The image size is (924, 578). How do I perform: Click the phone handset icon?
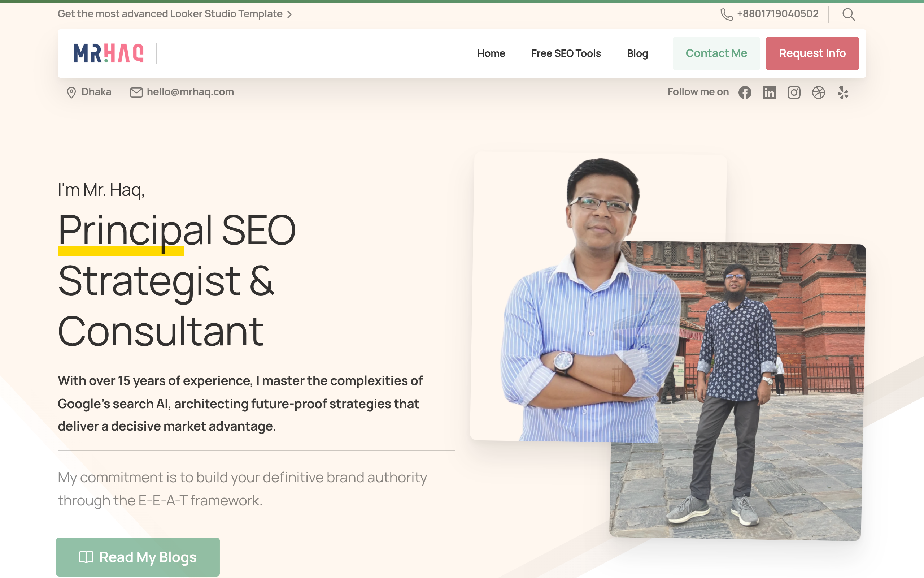coord(726,14)
